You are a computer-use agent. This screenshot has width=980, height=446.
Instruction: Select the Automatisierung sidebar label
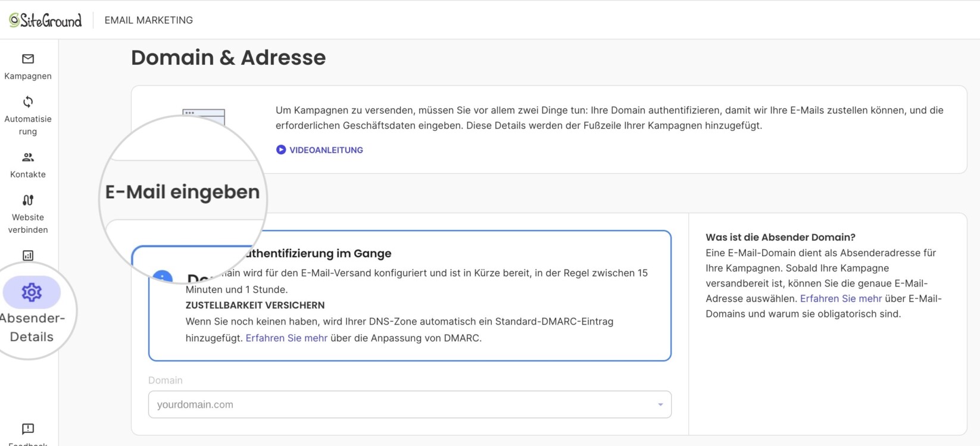pos(28,125)
